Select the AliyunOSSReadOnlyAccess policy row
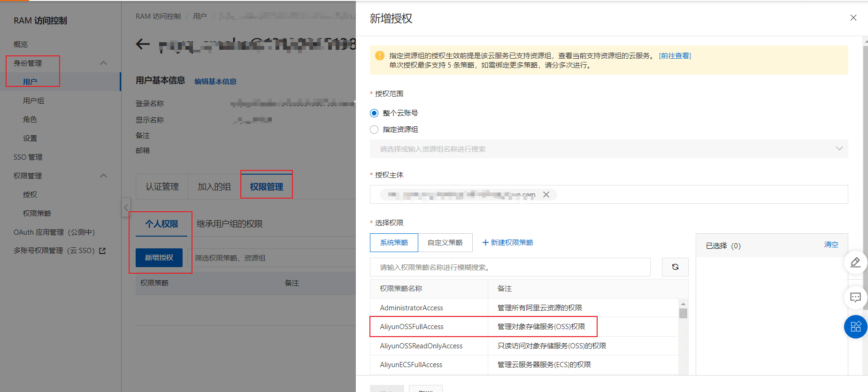Image resolution: width=868 pixels, height=392 pixels. tap(524, 346)
